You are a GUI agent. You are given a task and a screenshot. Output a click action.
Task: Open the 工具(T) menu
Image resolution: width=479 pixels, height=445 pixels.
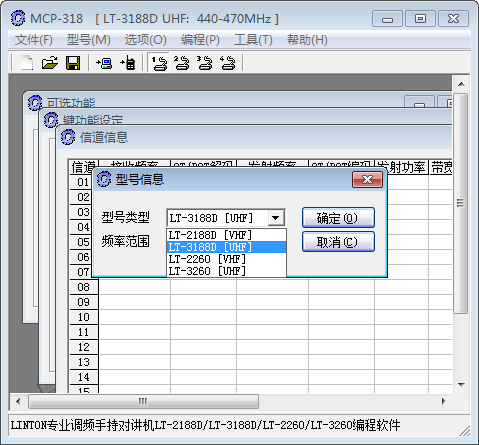(x=253, y=40)
